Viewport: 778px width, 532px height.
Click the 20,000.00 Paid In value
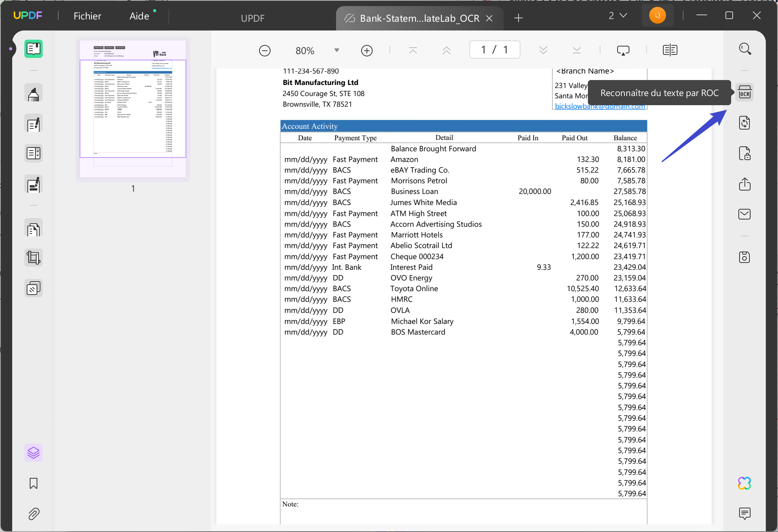click(535, 192)
